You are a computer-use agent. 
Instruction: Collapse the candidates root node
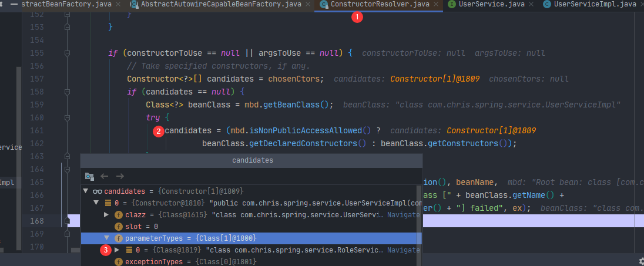click(85, 191)
